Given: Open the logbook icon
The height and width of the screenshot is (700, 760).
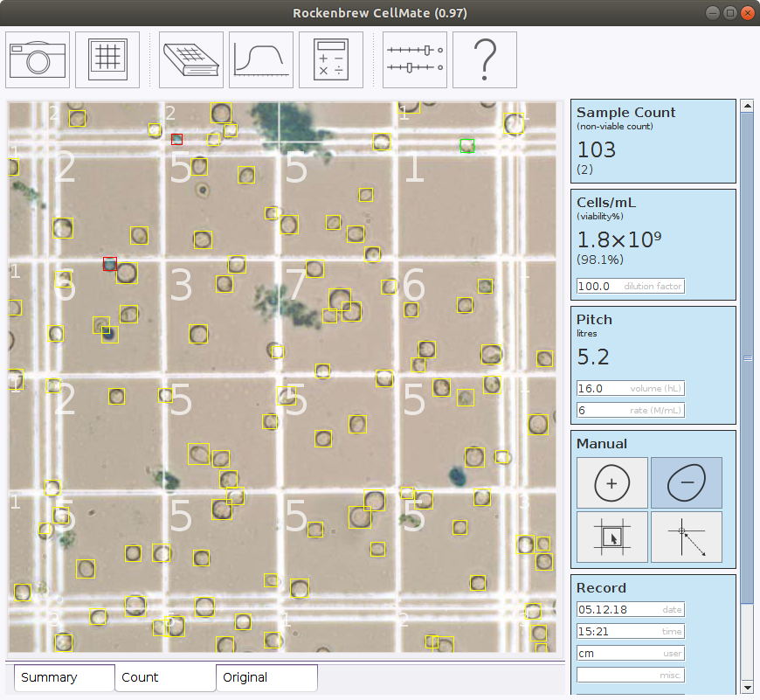Looking at the screenshot, I should tap(191, 59).
